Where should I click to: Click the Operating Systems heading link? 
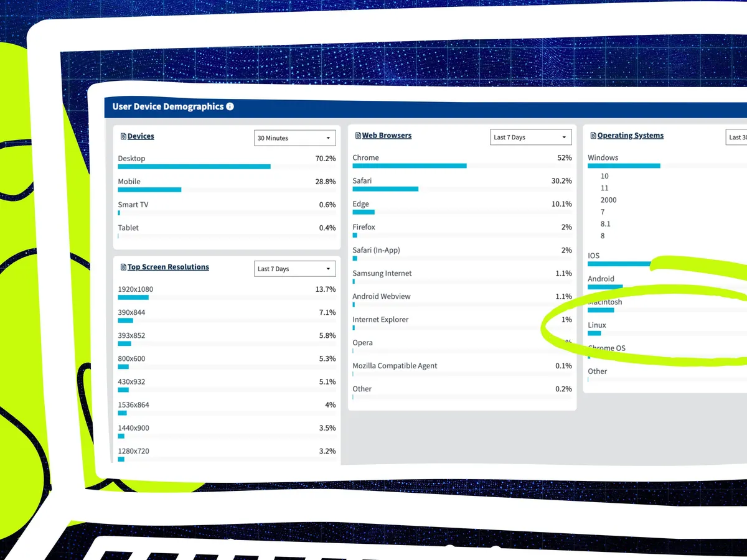pos(630,136)
